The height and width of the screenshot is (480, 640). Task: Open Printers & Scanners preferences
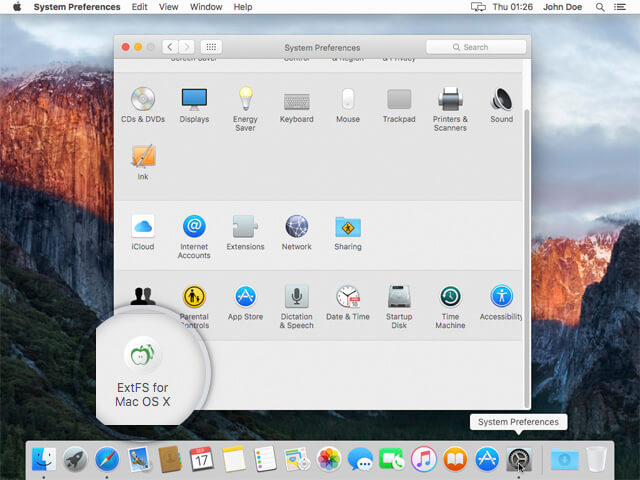point(450,99)
